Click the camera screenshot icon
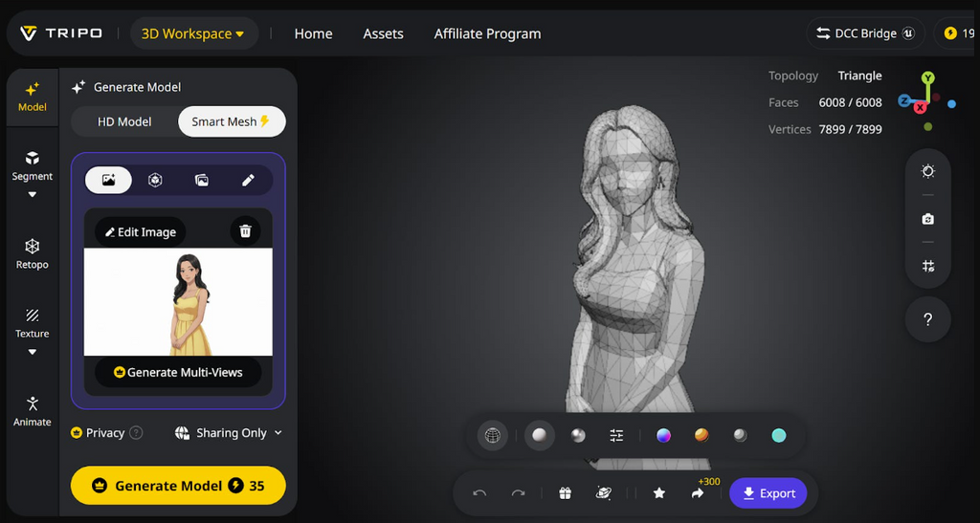The image size is (980, 523). point(928,219)
